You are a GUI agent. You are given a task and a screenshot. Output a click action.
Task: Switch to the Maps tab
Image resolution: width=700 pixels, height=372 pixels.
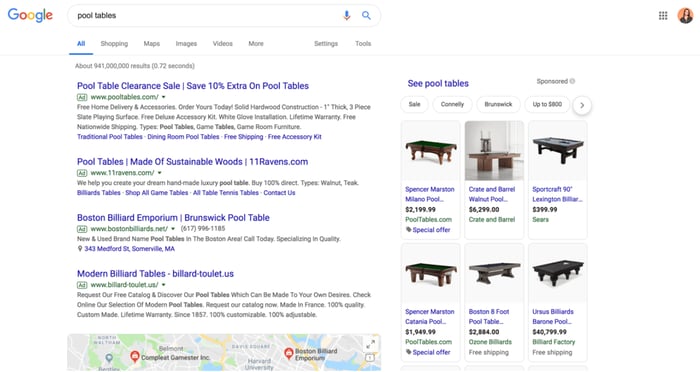[x=152, y=43]
